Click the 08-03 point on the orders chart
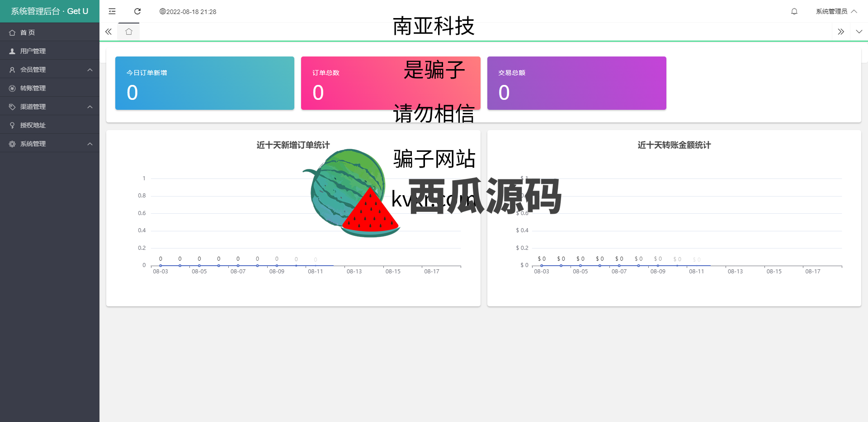 tap(160, 266)
